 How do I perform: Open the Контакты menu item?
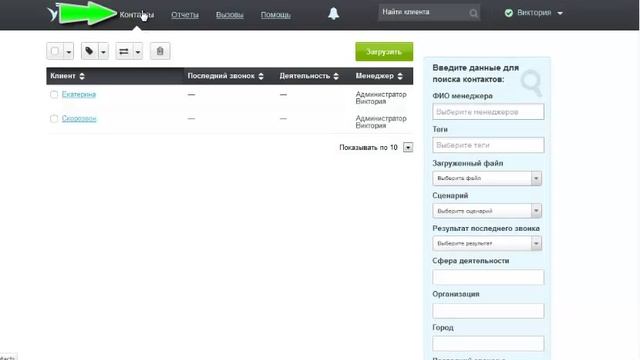(137, 15)
